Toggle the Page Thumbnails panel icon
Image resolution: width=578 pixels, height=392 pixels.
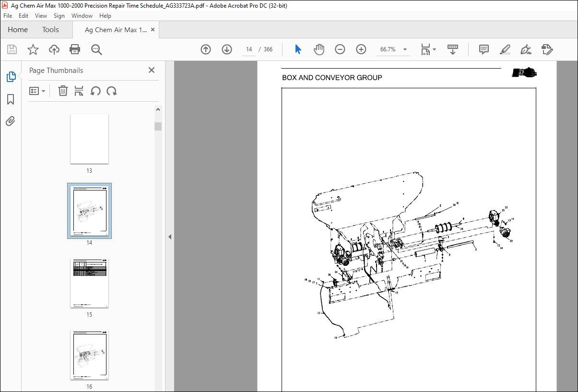coord(11,77)
